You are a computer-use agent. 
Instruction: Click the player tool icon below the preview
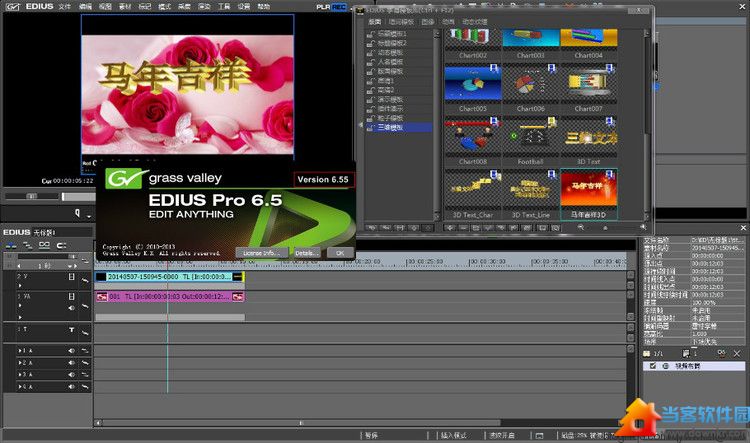[x=77, y=213]
